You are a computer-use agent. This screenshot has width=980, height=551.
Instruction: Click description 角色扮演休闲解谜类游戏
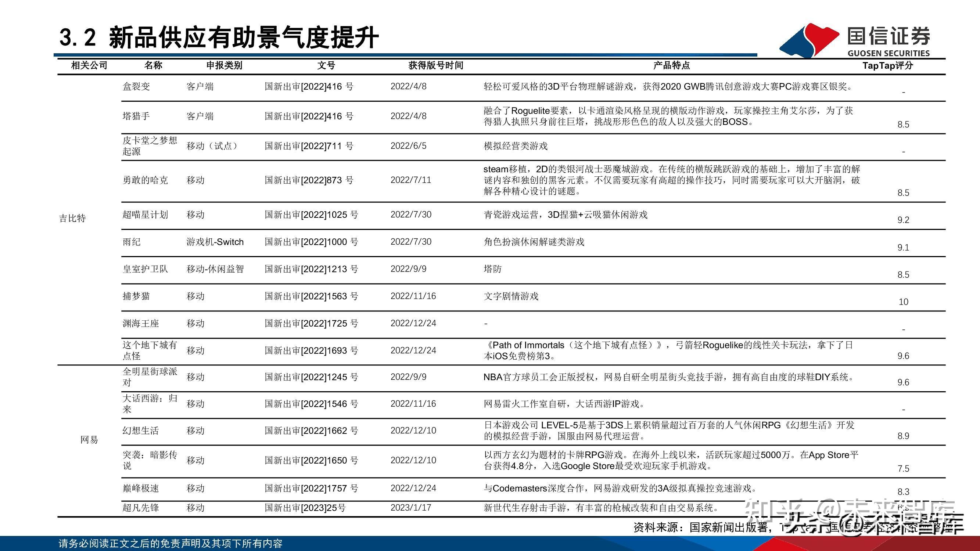coord(534,242)
